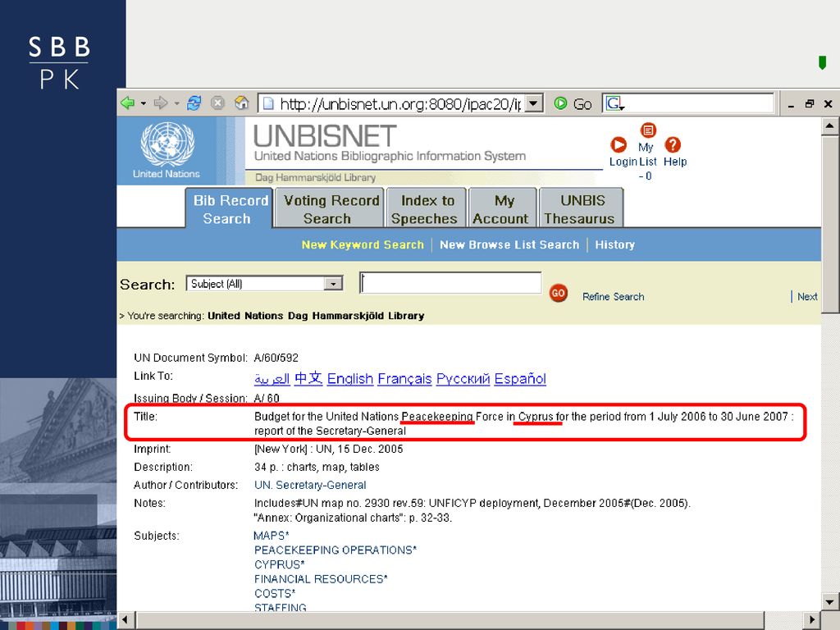Image resolution: width=840 pixels, height=630 pixels.
Task: Click the SBB PK logo
Action: coord(59,62)
